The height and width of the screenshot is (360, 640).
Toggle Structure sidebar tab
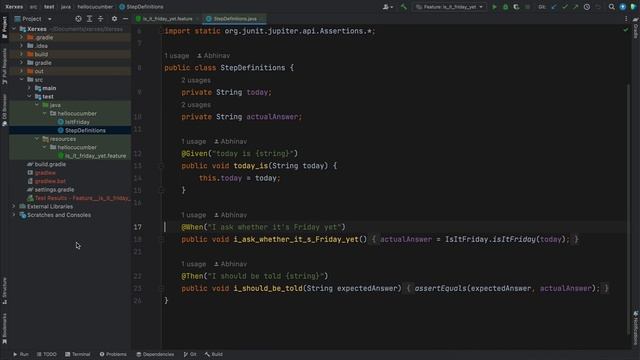[4, 291]
